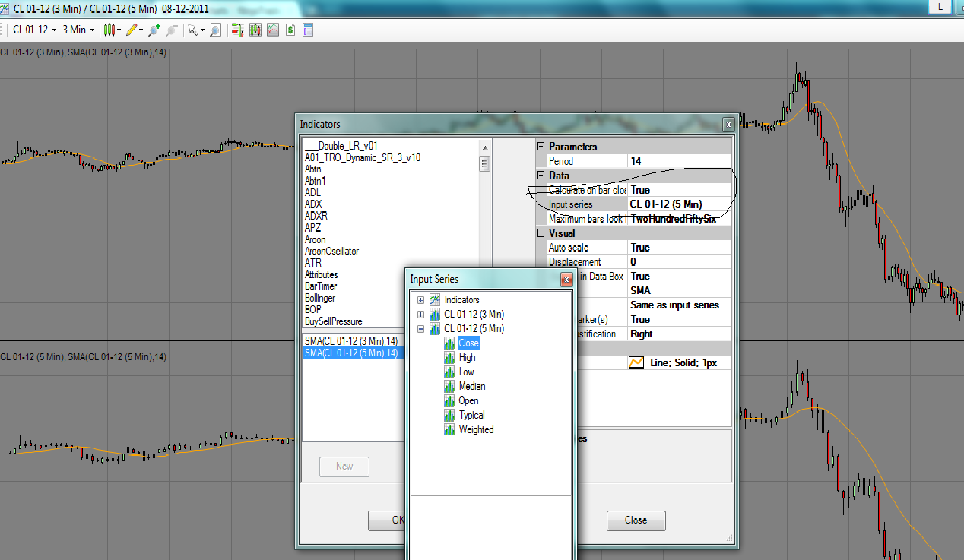The height and width of the screenshot is (560, 964).
Task: Select the AroonOscillator indicator
Action: click(331, 251)
